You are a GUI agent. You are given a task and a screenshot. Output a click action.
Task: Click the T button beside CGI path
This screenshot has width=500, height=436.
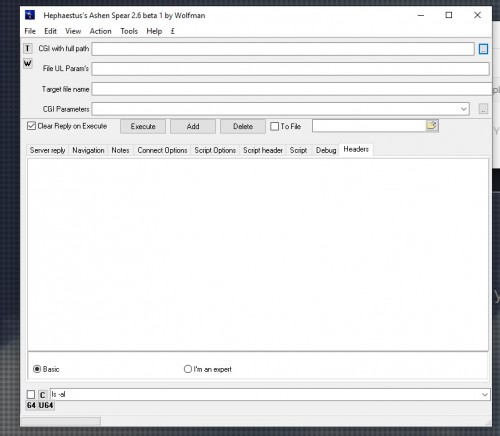(28, 49)
